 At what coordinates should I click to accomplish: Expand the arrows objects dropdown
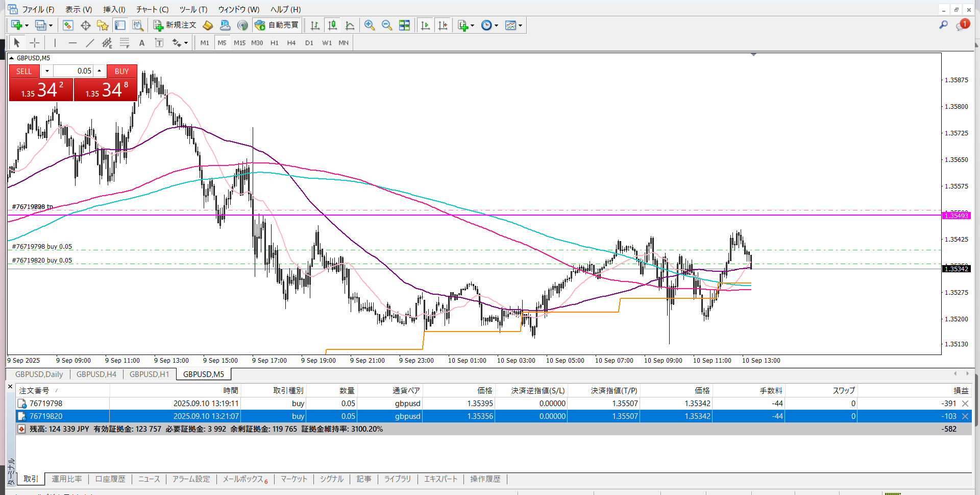186,43
